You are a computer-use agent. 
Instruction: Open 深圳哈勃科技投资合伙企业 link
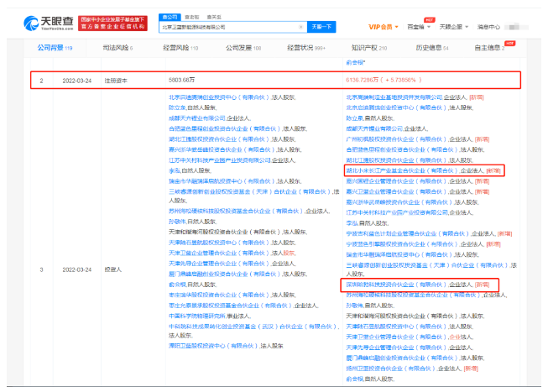click(385, 285)
